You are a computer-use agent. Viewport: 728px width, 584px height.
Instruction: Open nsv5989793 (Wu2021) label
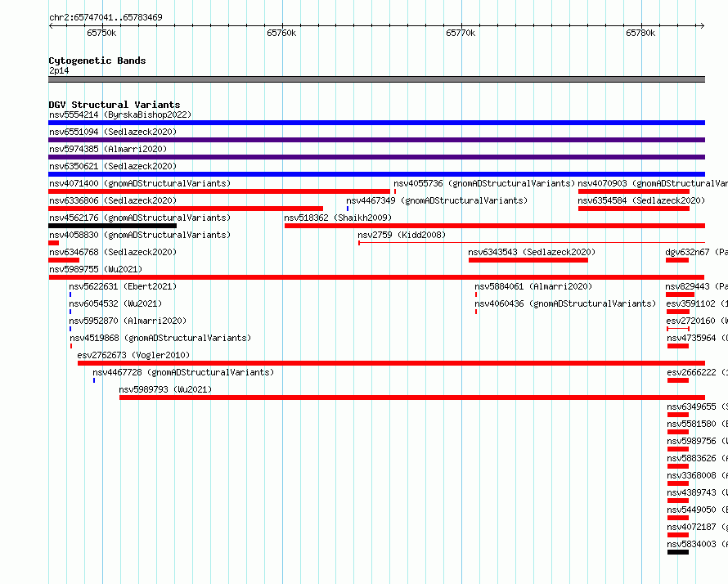(165, 389)
